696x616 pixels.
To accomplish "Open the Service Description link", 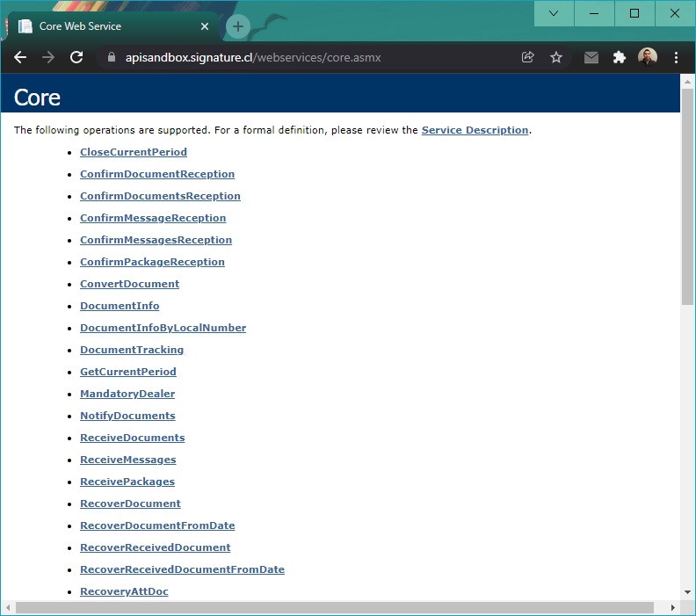I will (475, 130).
